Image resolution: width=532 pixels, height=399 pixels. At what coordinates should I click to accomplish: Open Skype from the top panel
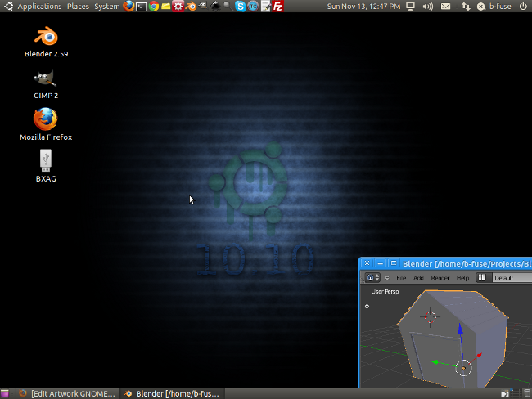pos(240,6)
